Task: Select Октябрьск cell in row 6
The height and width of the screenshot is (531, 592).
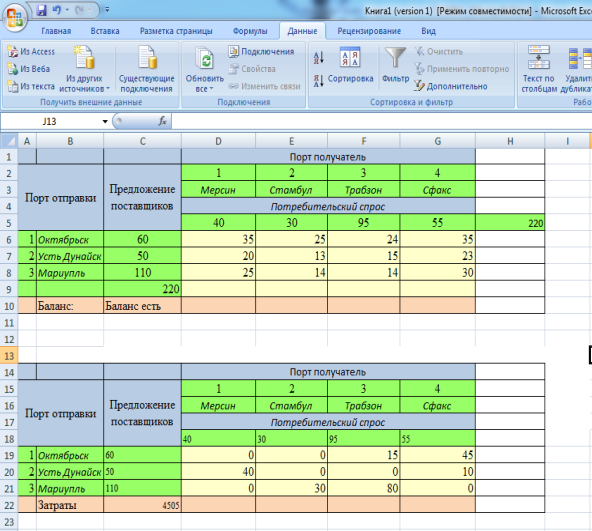Action: [x=70, y=239]
